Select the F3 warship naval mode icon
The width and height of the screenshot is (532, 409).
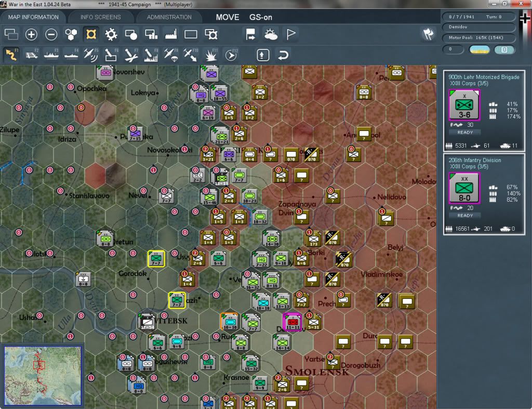click(x=51, y=55)
